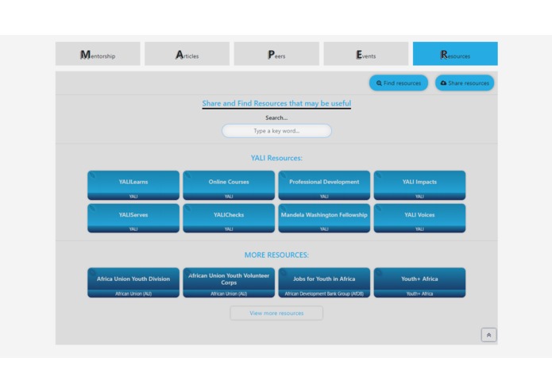Image resolution: width=552 pixels, height=392 pixels.
Task: Open the Youth+ Africa resource card
Action: (x=419, y=282)
